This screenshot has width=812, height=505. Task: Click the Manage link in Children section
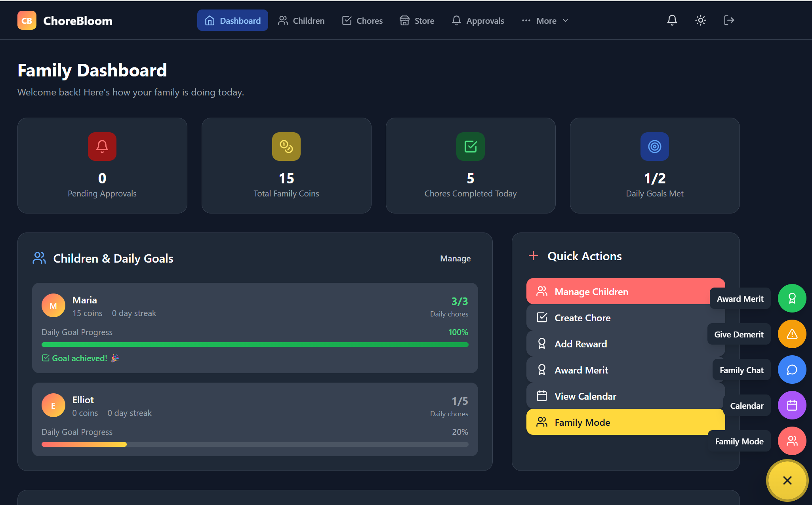point(455,258)
